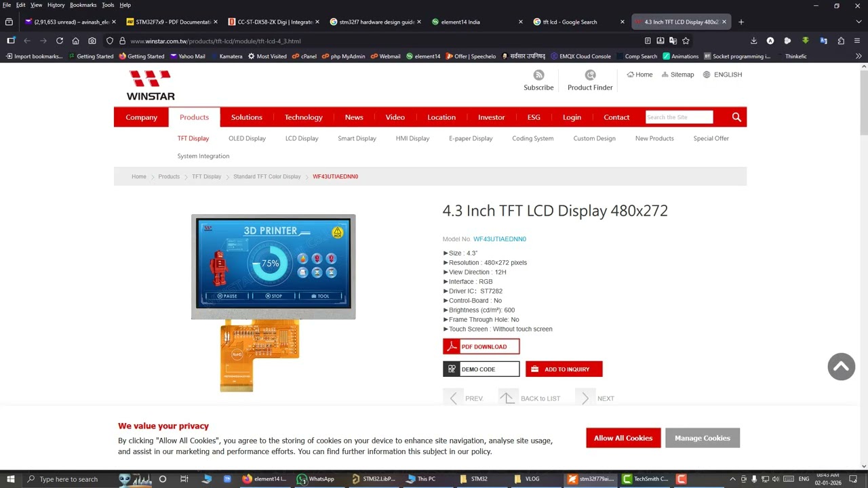This screenshot has width=868, height=488.
Task: Open the E-paper Display category link
Action: click(471, 138)
